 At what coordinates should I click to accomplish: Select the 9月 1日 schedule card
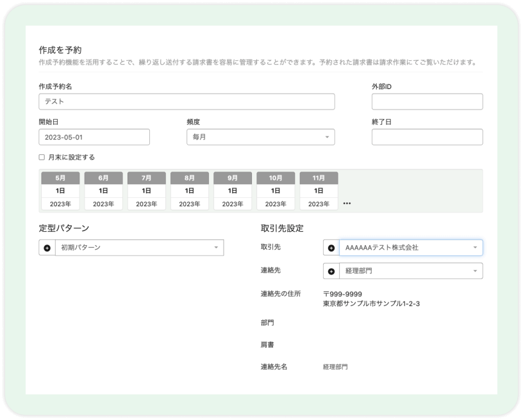pyautogui.click(x=233, y=191)
